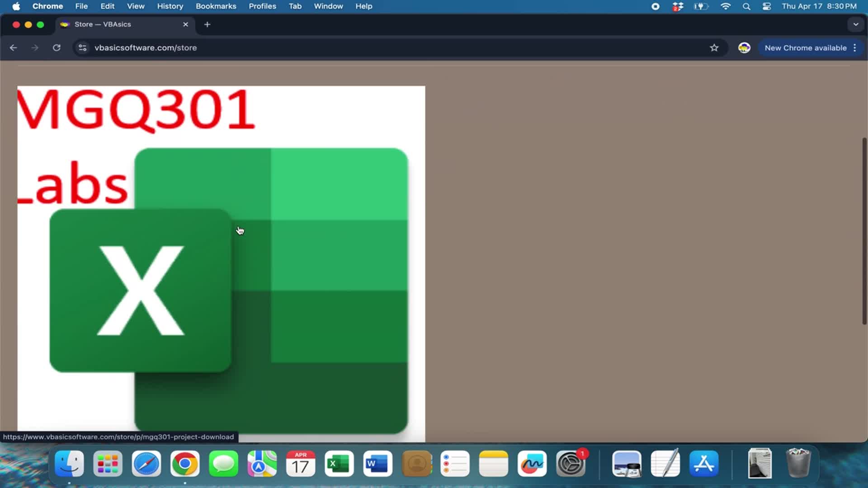Open the Bookmarks menu
This screenshot has height=488, width=868.
point(216,6)
